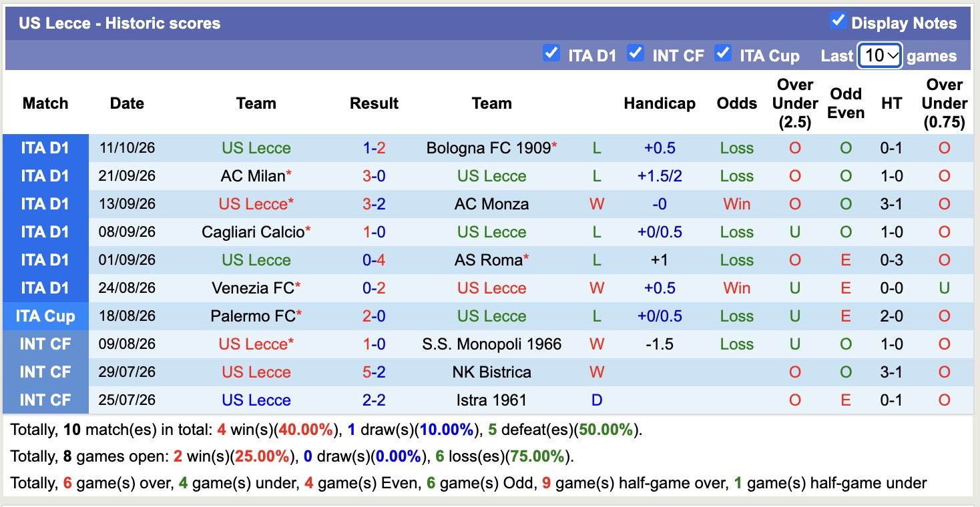Disable the ITA Cup filter checkbox
The height and width of the screenshot is (507, 980).
click(x=723, y=53)
